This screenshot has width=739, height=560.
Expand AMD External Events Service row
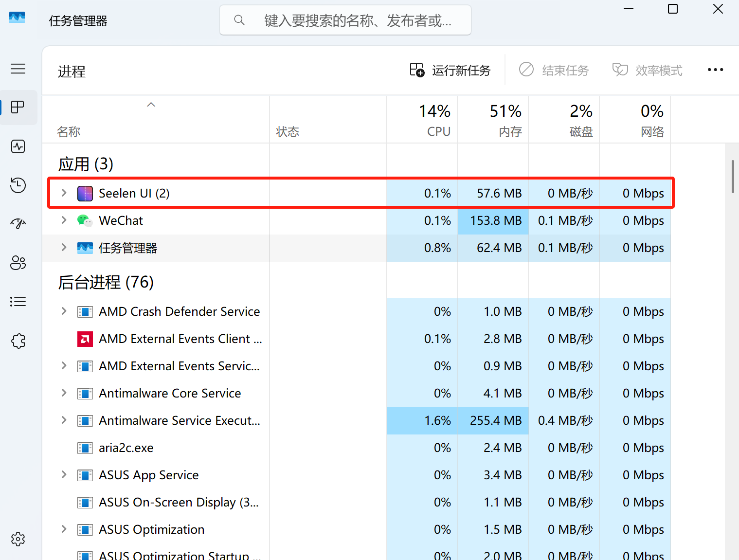tap(64, 366)
